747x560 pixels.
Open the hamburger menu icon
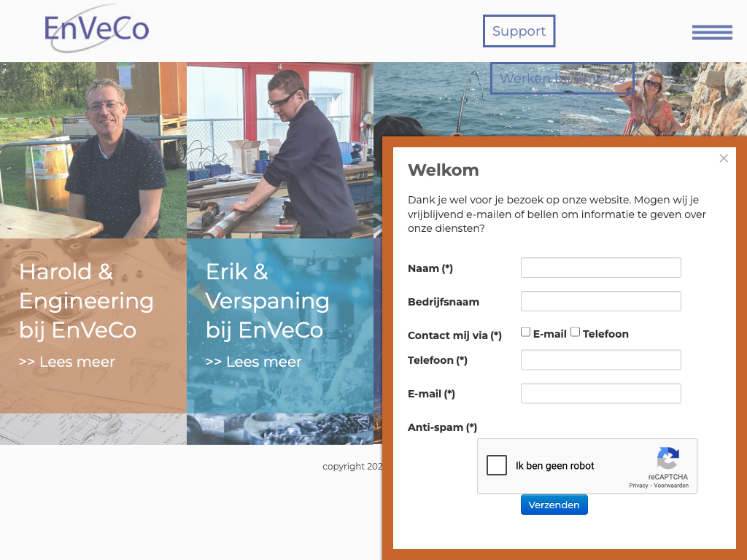coord(712,32)
